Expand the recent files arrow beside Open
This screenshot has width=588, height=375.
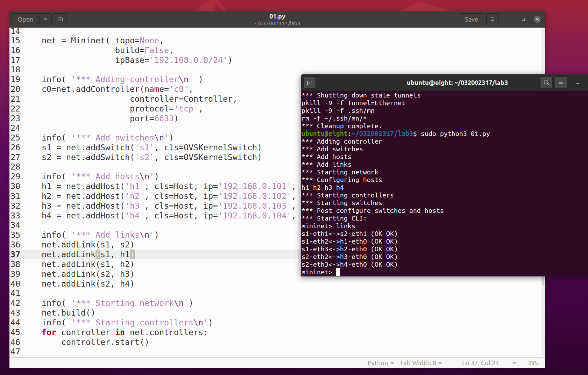coord(45,20)
